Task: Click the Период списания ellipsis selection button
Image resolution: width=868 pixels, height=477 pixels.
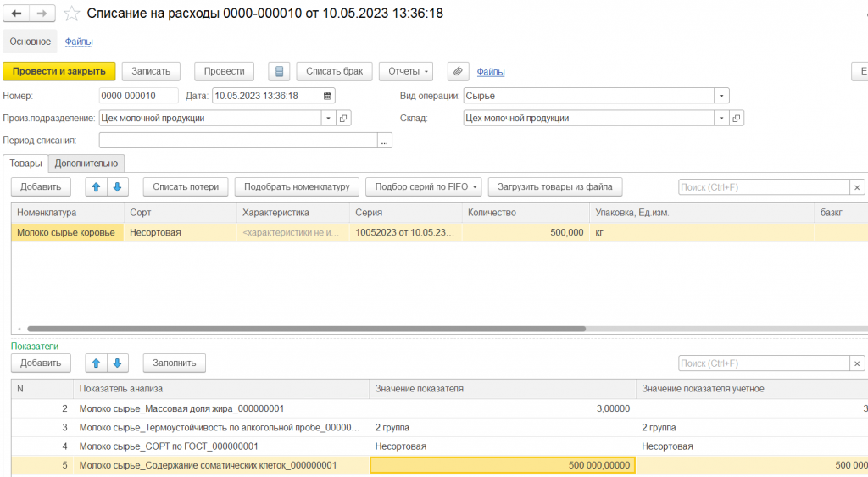Action: click(384, 141)
